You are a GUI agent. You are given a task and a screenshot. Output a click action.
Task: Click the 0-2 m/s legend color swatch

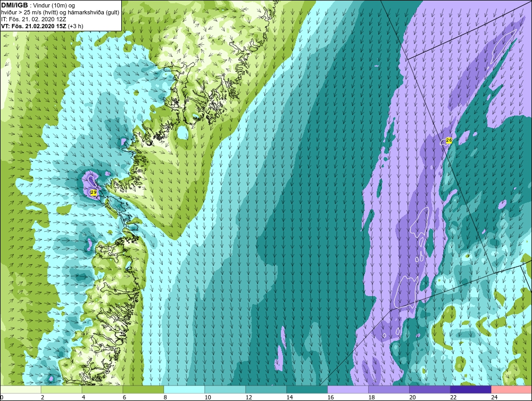point(21,389)
